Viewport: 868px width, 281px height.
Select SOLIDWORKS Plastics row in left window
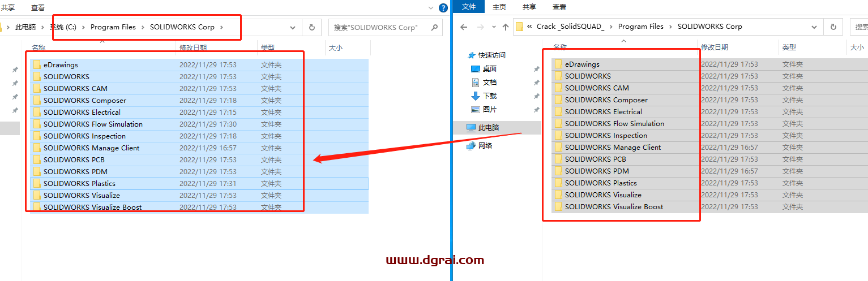click(199, 183)
